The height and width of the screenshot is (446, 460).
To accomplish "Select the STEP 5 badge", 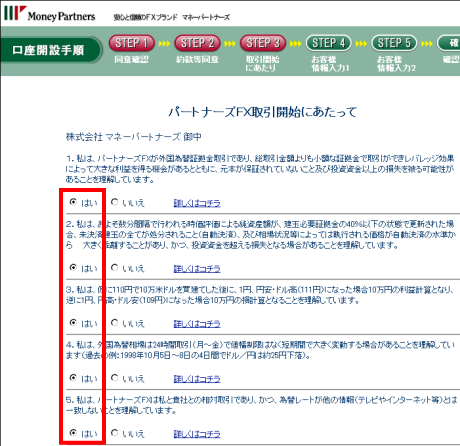I will [394, 43].
